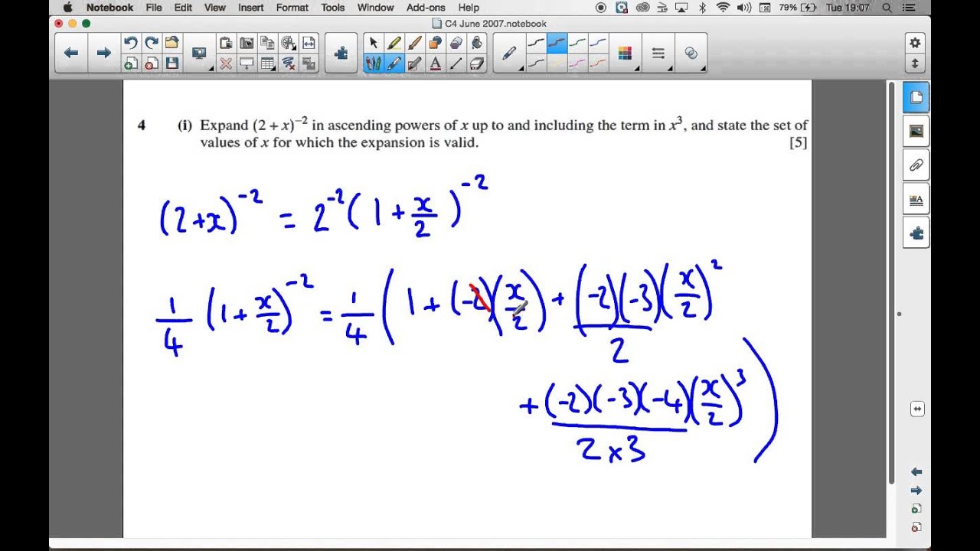Image resolution: width=980 pixels, height=551 pixels.
Task: Choose the selected blue pen line style
Action: 557,44
